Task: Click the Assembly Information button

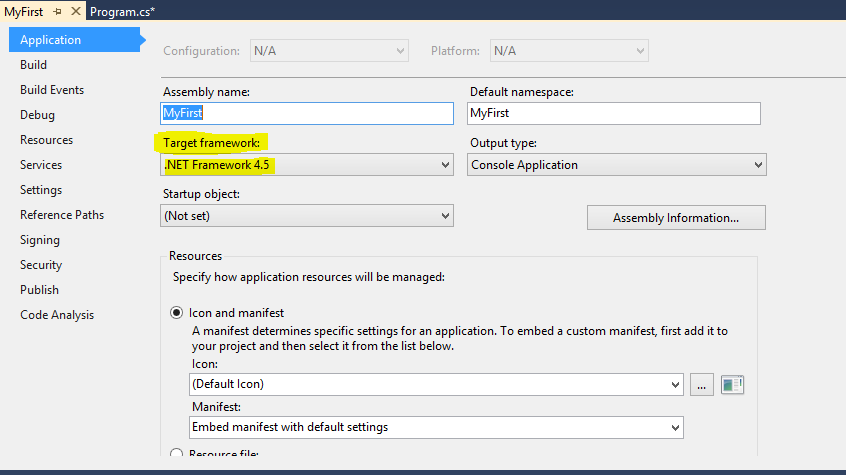Action: coord(676,218)
